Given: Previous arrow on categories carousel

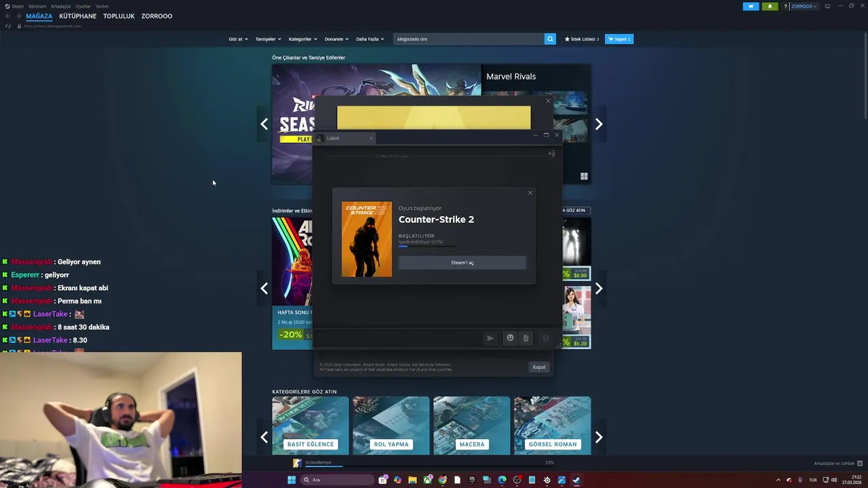Looking at the screenshot, I should pyautogui.click(x=264, y=437).
